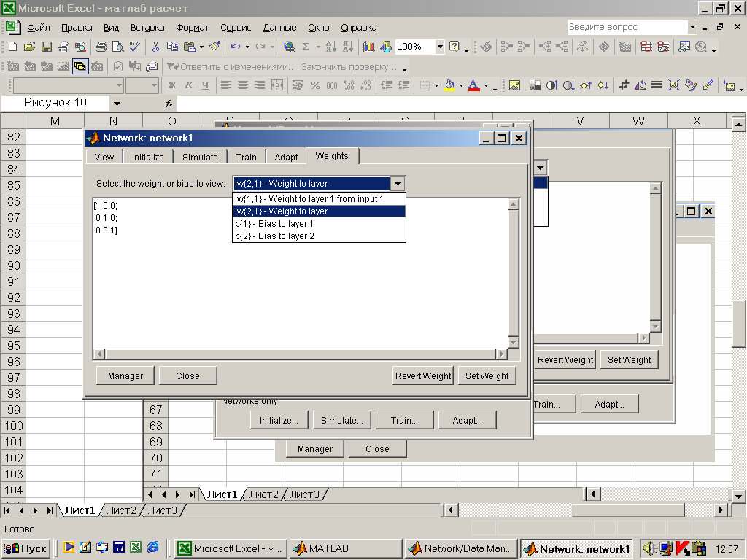Open the Вставка menu

pyautogui.click(x=147, y=27)
